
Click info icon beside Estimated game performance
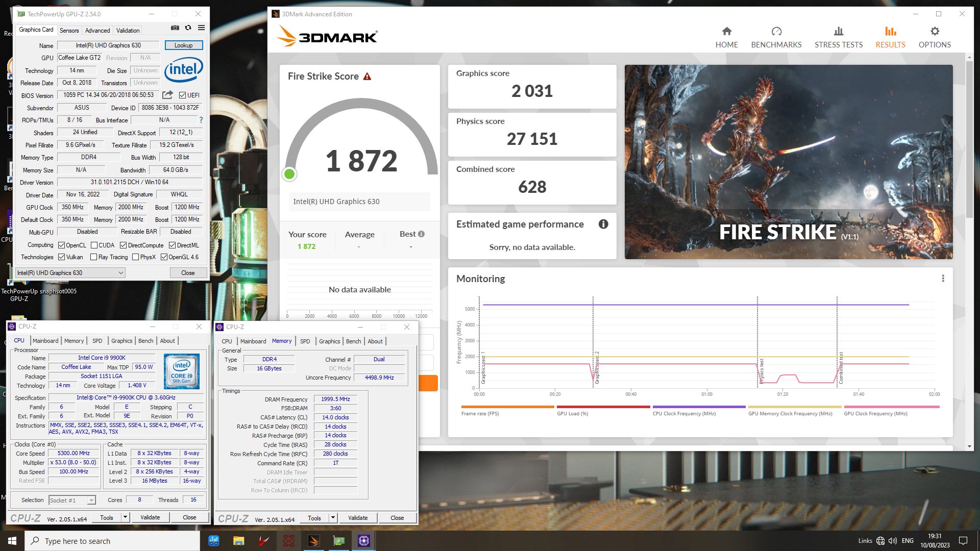(x=603, y=224)
